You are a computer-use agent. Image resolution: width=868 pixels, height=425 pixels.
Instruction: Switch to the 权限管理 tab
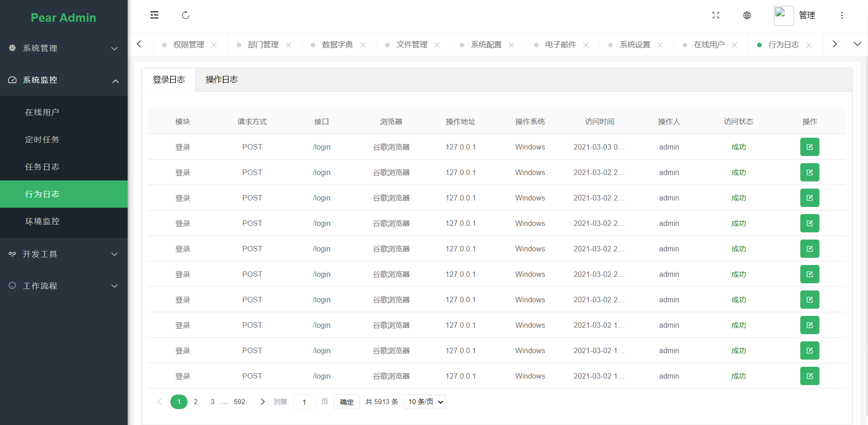pos(188,45)
